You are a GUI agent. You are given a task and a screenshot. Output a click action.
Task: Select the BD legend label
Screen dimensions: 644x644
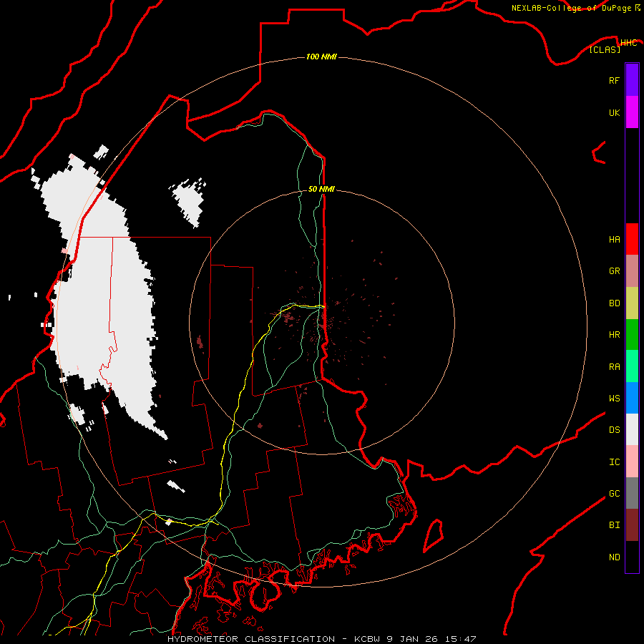(614, 303)
